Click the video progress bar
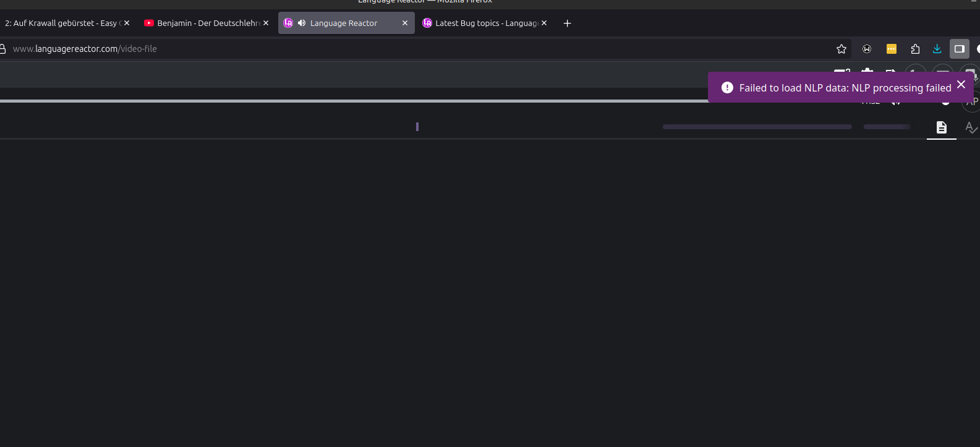Viewport: 980px width, 447px height. click(x=352, y=101)
